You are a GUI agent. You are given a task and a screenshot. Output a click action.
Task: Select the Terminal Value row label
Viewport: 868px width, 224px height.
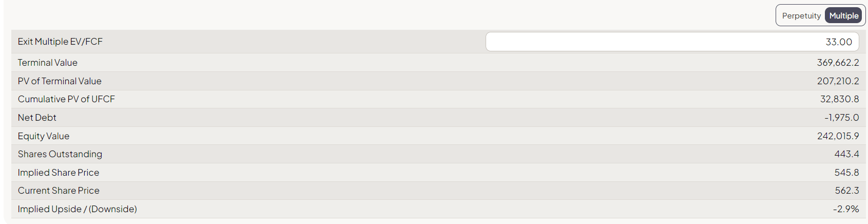[48, 63]
